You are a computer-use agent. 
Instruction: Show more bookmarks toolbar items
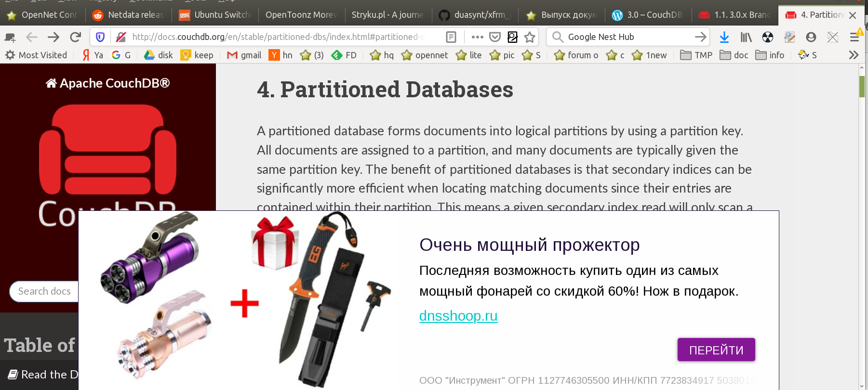[854, 55]
